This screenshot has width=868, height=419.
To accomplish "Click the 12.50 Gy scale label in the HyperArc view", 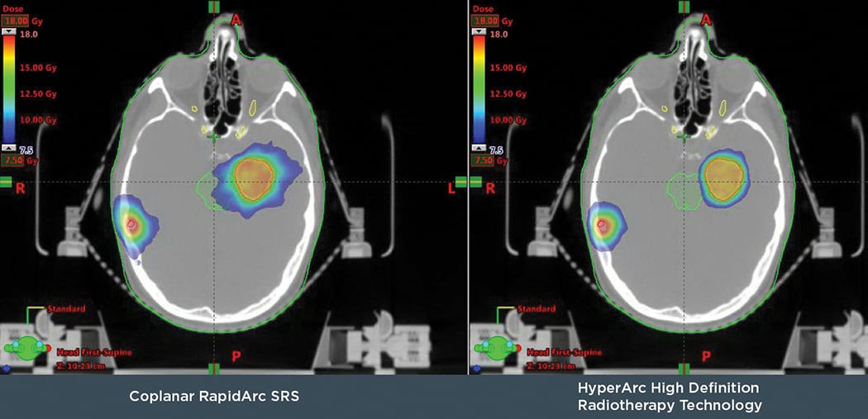I will click(508, 94).
